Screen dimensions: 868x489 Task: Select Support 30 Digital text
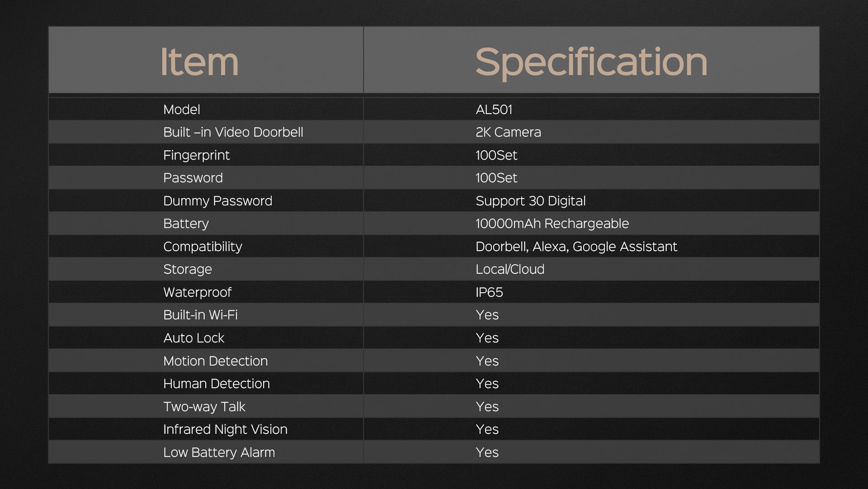(x=530, y=201)
